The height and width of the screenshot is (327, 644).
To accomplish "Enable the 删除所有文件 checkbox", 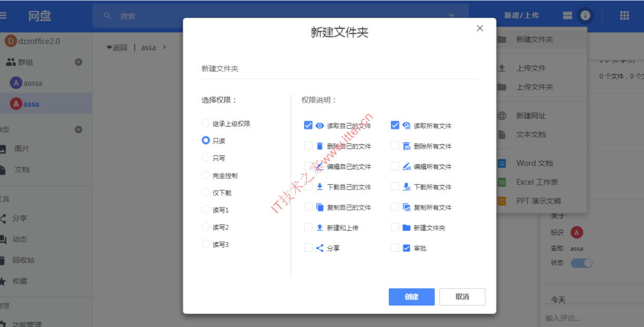I will pyautogui.click(x=395, y=146).
